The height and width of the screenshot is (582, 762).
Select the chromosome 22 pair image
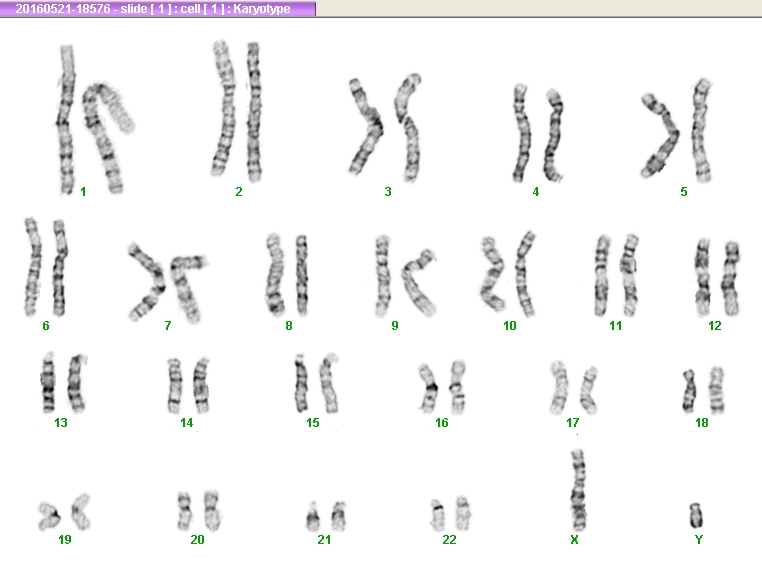pos(450,514)
